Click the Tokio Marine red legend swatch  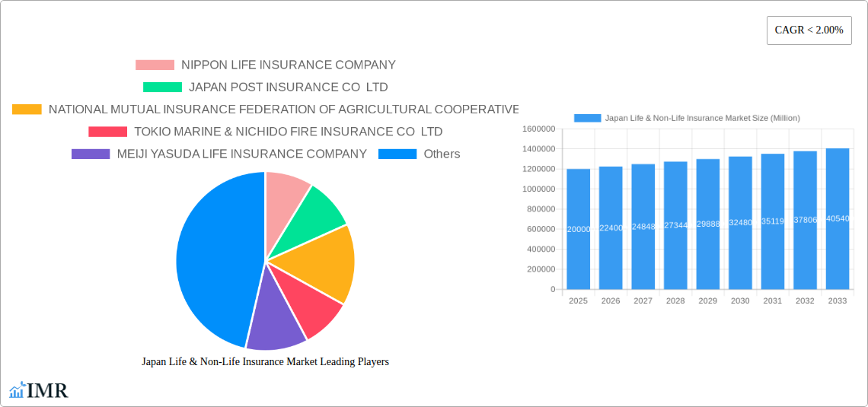(x=108, y=132)
